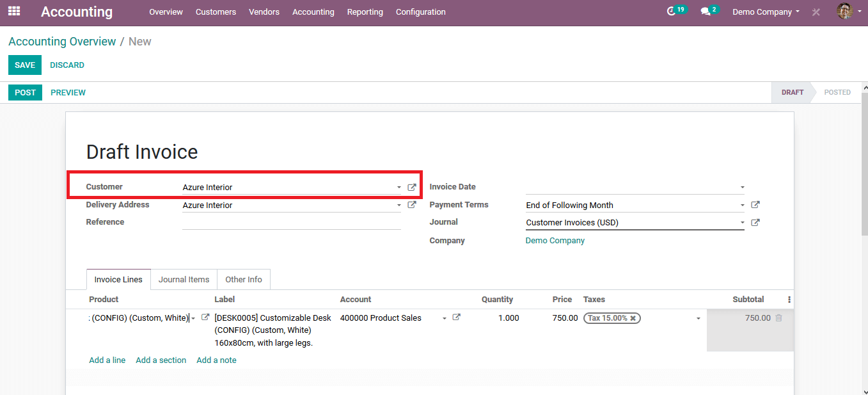Open external link for Delivery Address
The height and width of the screenshot is (395, 868).
(412, 205)
